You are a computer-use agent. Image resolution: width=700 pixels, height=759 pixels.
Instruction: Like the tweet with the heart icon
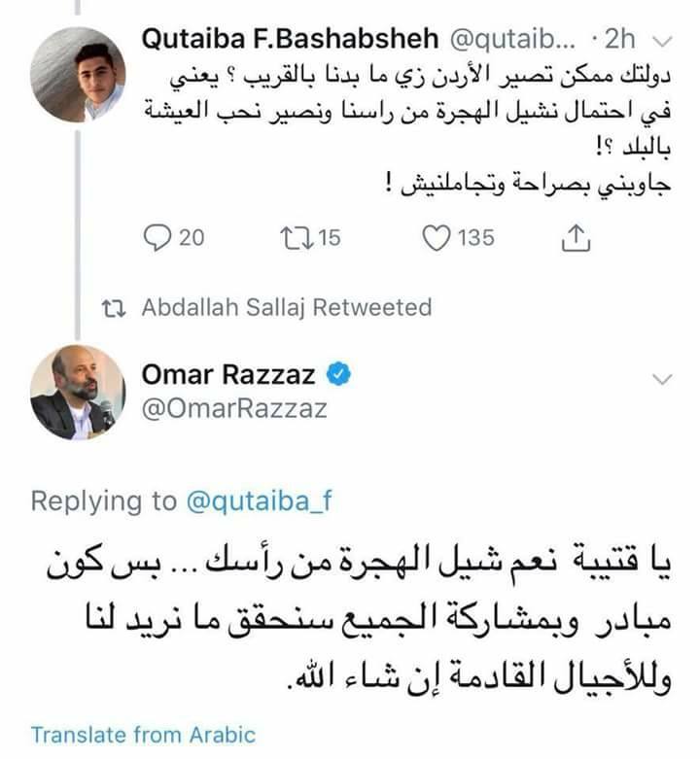click(x=439, y=237)
